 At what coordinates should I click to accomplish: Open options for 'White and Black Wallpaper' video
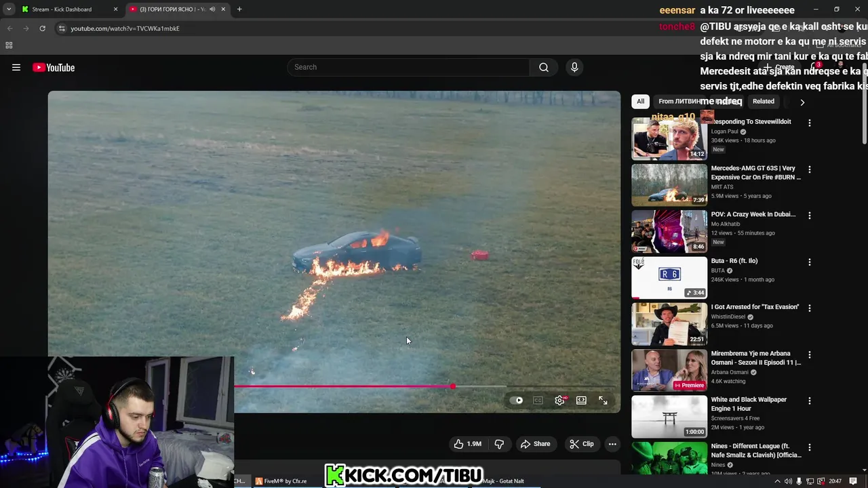tap(809, 401)
